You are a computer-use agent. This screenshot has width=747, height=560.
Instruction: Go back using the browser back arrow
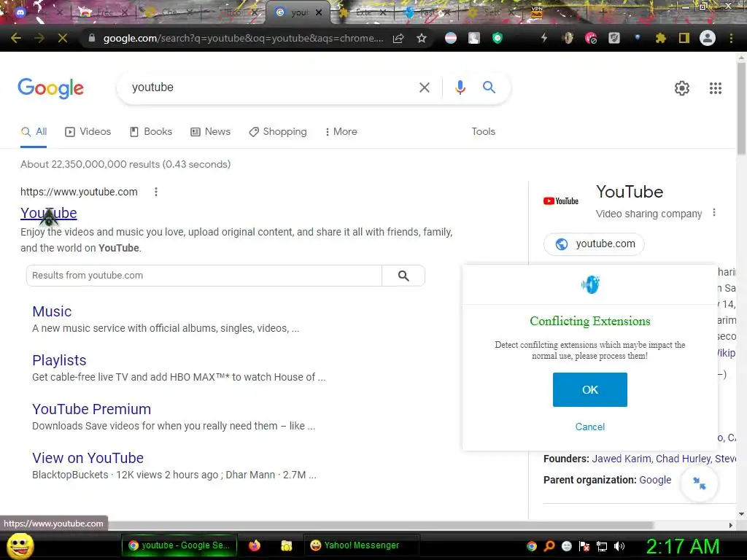(x=16, y=38)
